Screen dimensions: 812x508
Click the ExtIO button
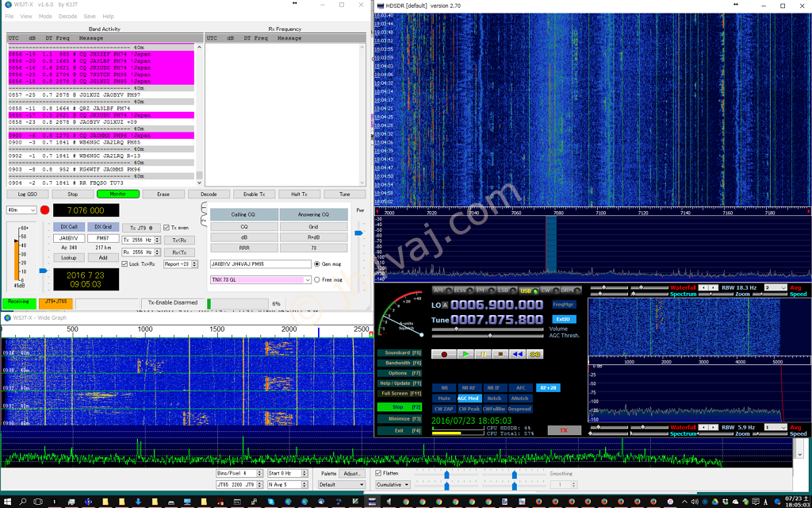[564, 319]
